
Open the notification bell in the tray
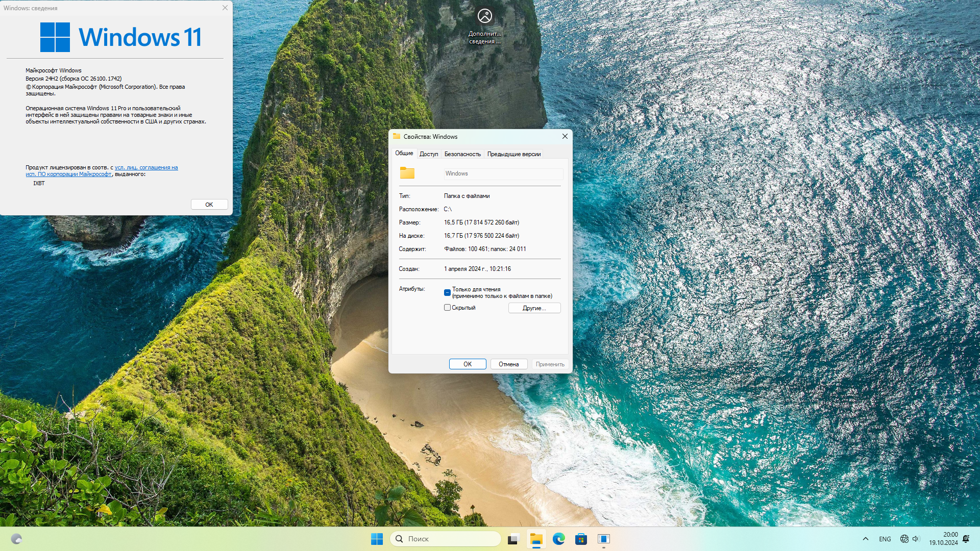coord(966,539)
